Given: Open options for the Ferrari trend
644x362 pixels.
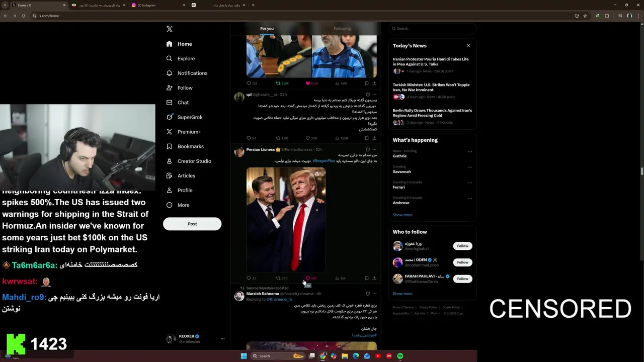Looking at the screenshot, I should point(470,183).
